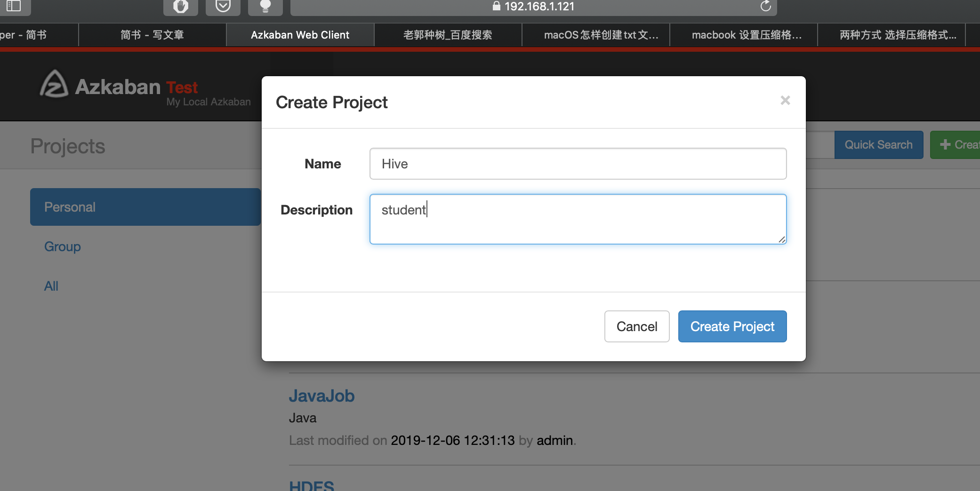Click the 'Last modified on 2019-12-06 12:31:13' text

point(402,440)
